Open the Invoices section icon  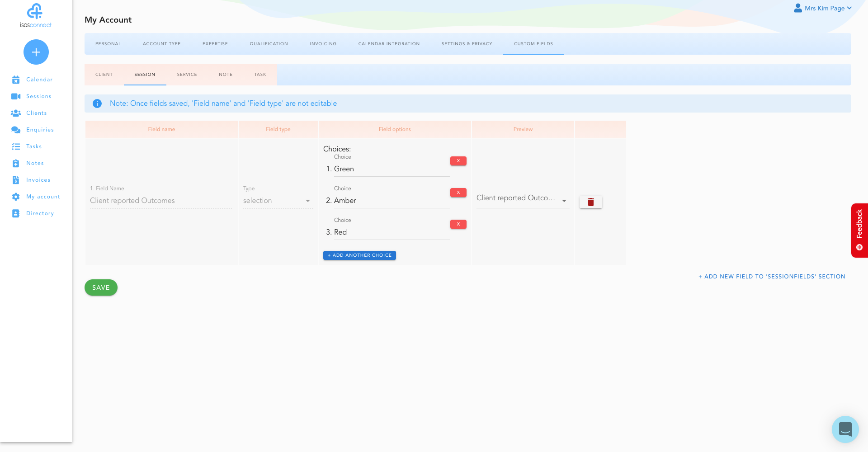click(x=16, y=180)
